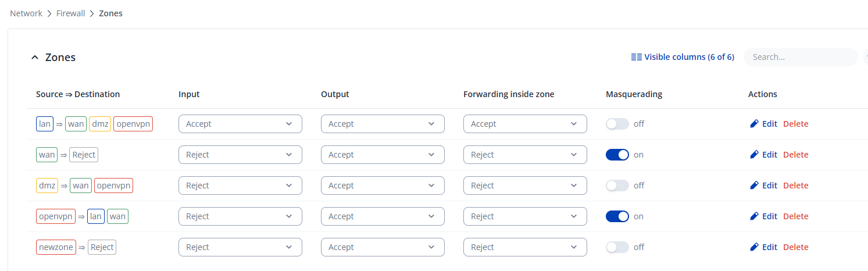Screen dimensions: 868x271
Task: Delete the dmz firewall zone
Action: click(x=795, y=186)
